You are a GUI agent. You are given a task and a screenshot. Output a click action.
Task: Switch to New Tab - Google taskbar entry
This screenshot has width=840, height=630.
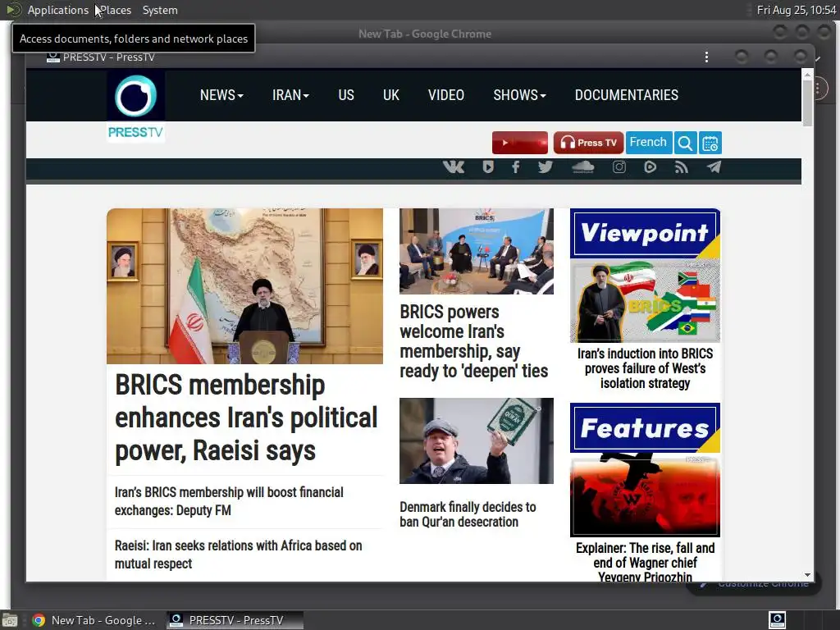[x=94, y=620]
